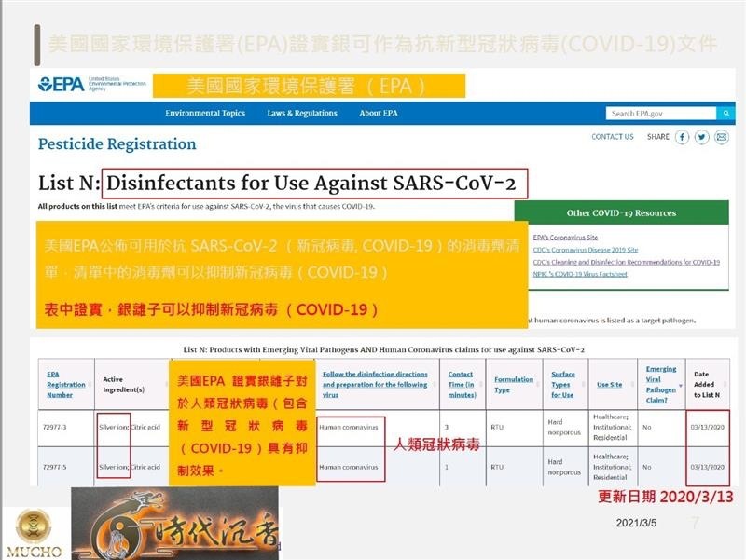Click Human coronavirus in row 72977-3
746x560 pixels.
pyautogui.click(x=348, y=427)
